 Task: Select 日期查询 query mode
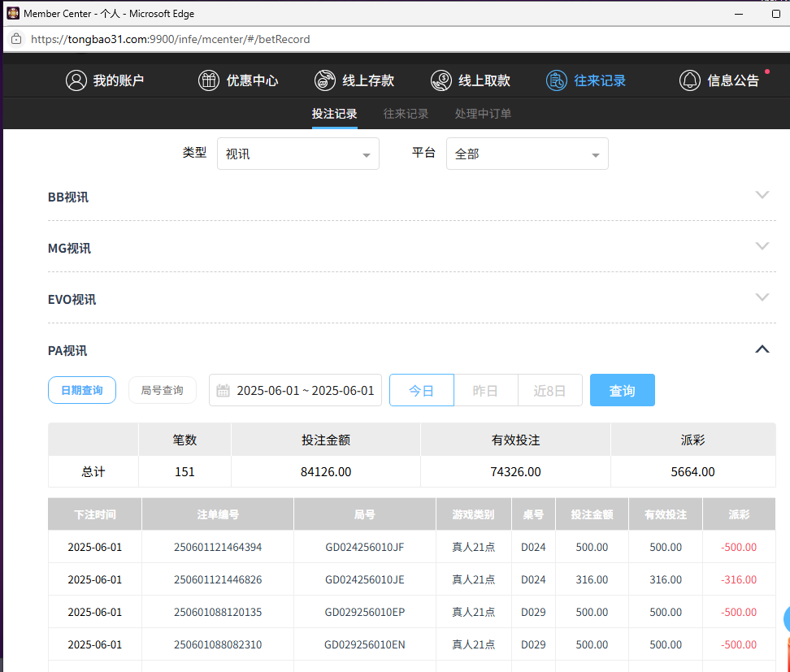[82, 390]
